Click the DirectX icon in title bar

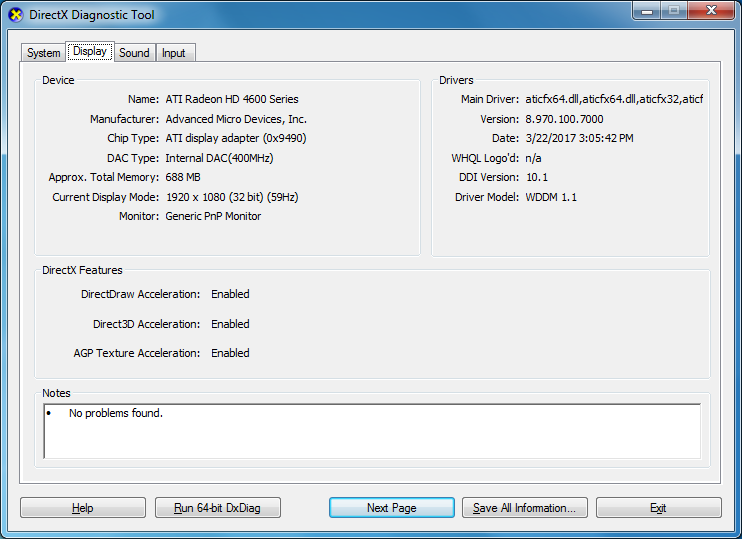[15, 15]
